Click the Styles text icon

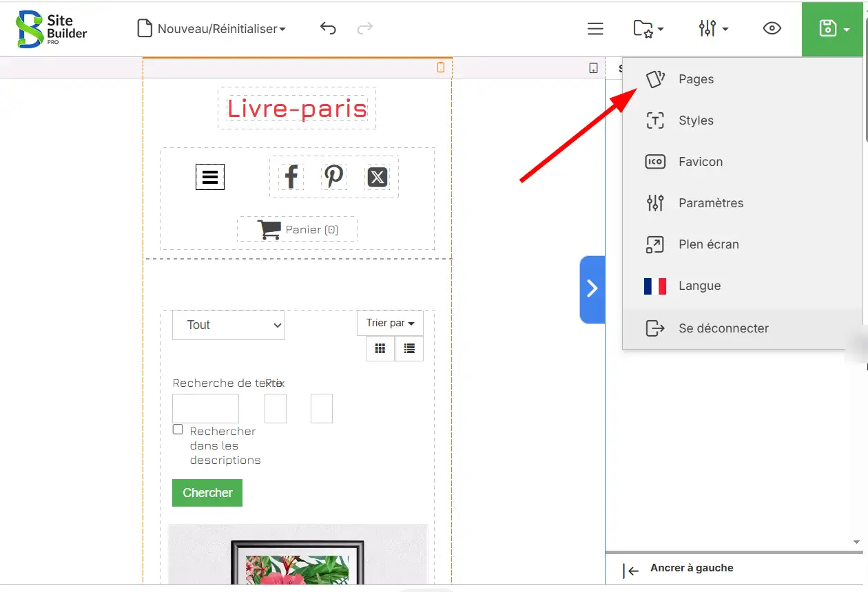coord(655,120)
